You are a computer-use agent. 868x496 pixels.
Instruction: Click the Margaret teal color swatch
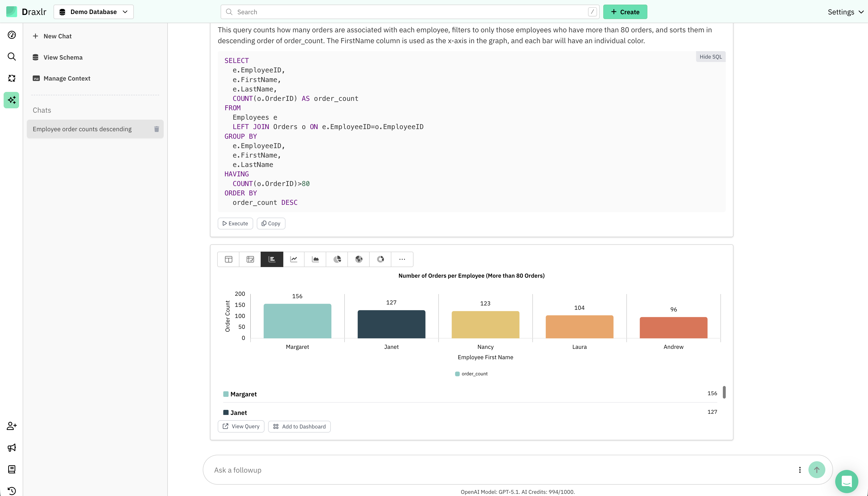coord(226,394)
